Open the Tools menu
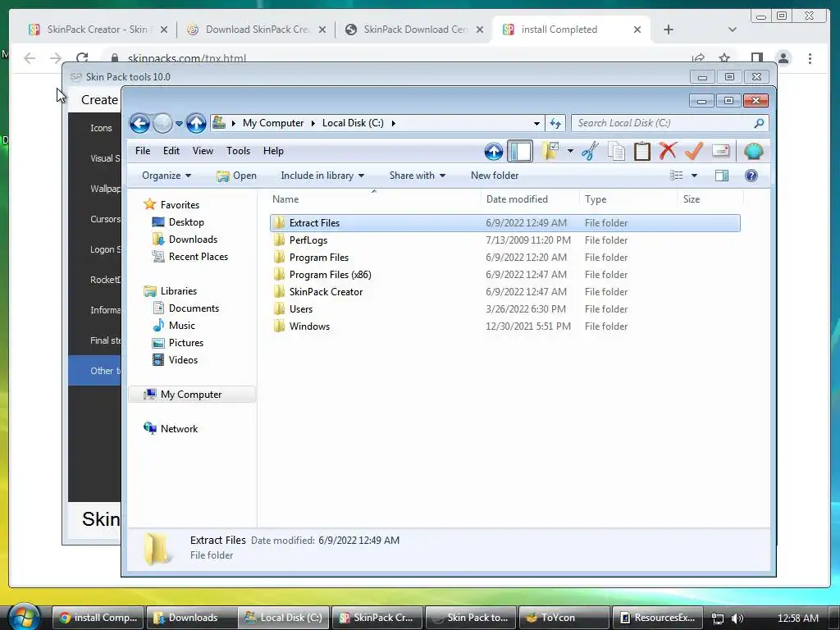This screenshot has width=840, height=630. tap(238, 151)
